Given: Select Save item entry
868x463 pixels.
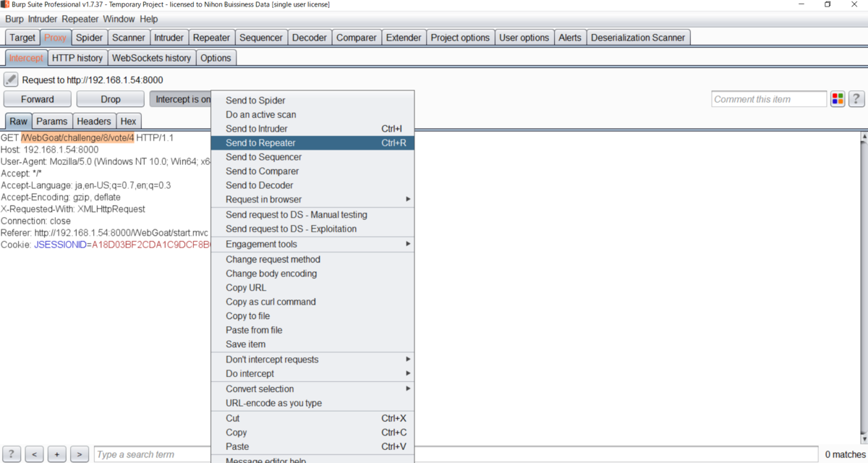Looking at the screenshot, I should click(x=312, y=344).
